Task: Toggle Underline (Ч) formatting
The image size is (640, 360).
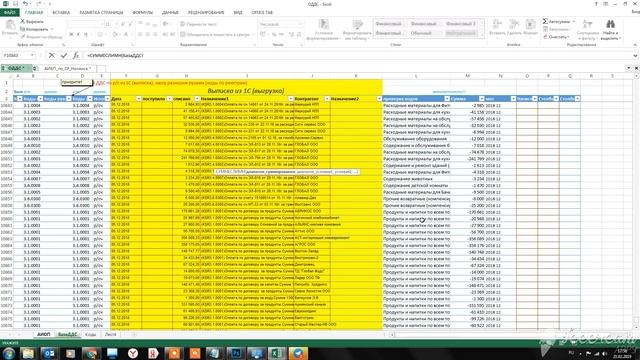Action: pyautogui.click(x=86, y=35)
